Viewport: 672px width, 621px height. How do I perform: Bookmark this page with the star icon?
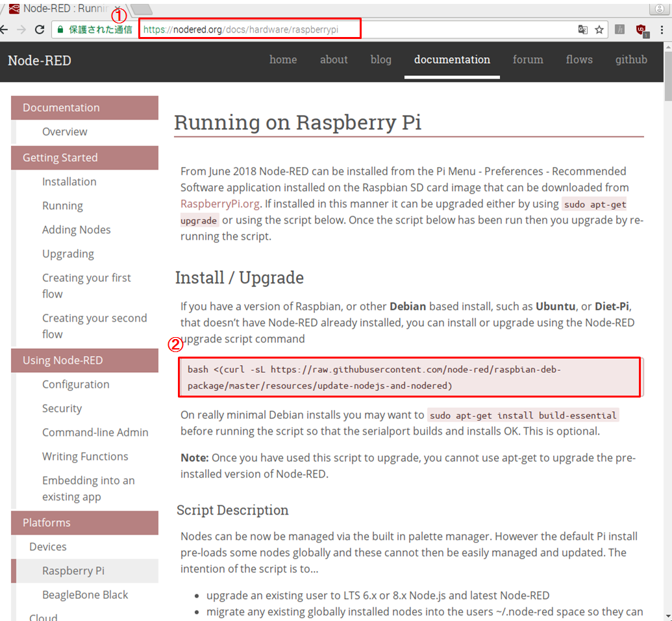(599, 29)
